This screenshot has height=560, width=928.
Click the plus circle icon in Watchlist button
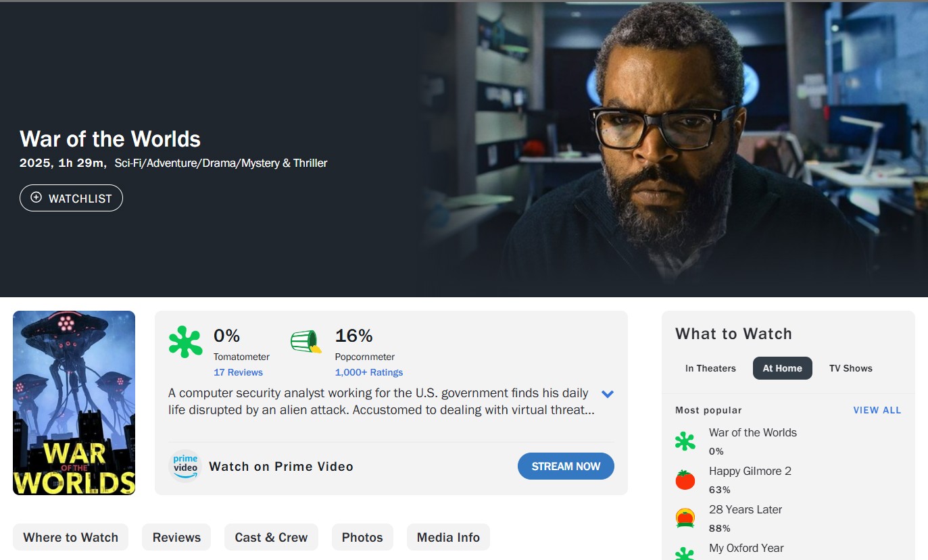(36, 198)
